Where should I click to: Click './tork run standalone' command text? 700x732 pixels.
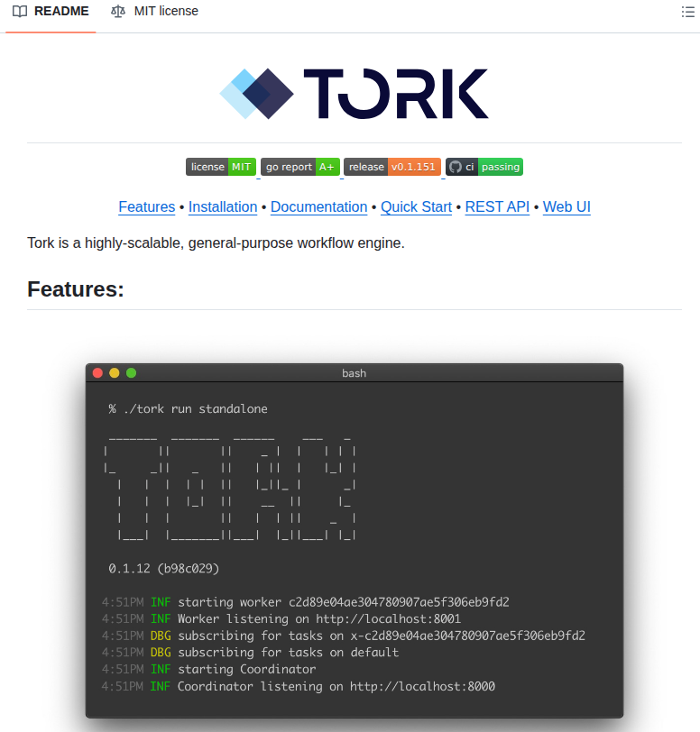click(196, 409)
